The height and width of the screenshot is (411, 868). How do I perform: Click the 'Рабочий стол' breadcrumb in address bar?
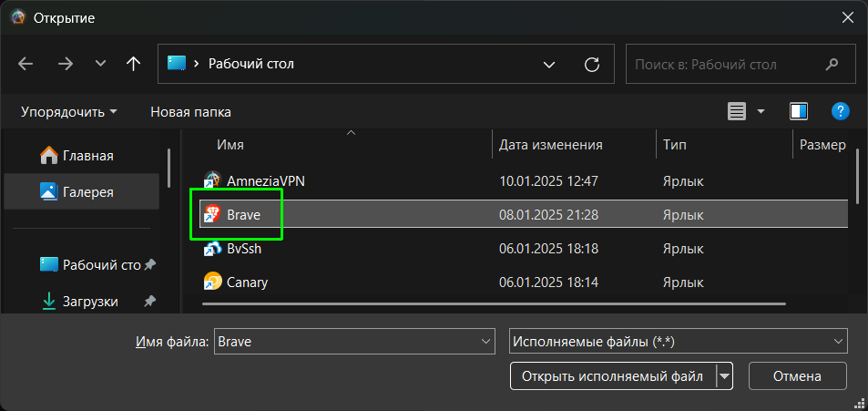point(250,65)
